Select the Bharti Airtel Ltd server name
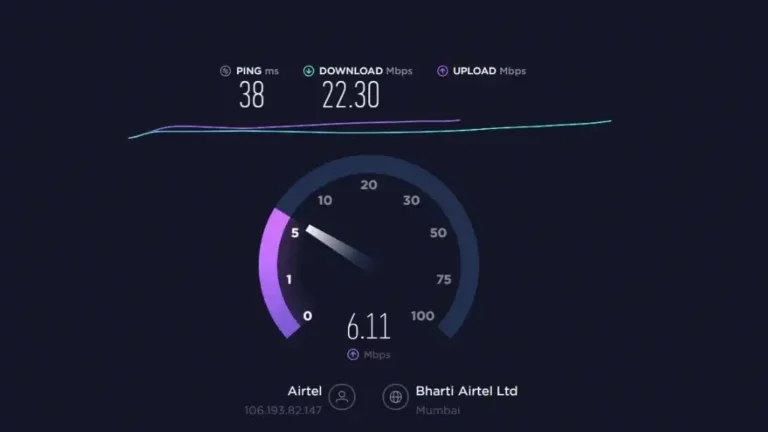768x432 pixels. tap(466, 391)
